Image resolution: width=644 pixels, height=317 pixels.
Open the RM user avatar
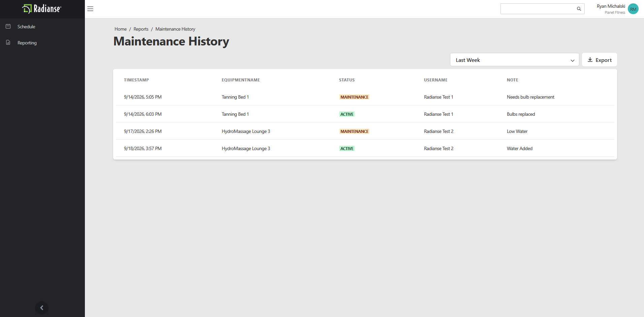tap(633, 9)
